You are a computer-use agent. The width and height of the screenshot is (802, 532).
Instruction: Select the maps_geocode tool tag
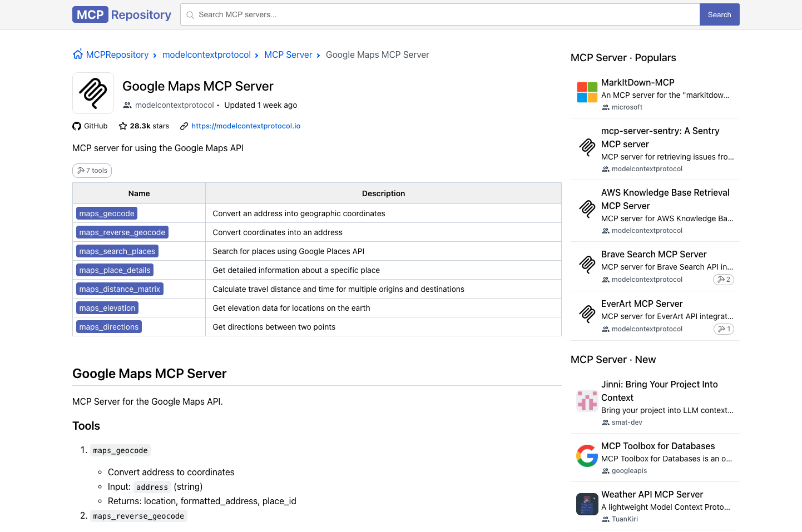[x=107, y=213]
